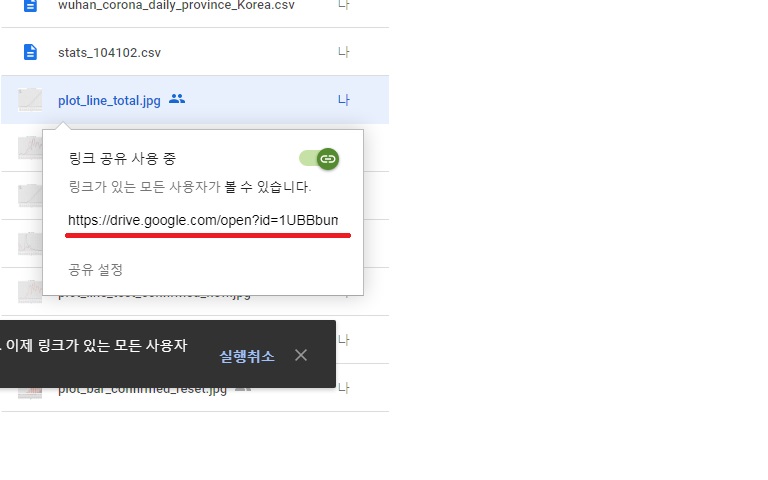Image resolution: width=768 pixels, height=480 pixels.
Task: Select the plot_line_total.jpg file name
Action: point(109,100)
